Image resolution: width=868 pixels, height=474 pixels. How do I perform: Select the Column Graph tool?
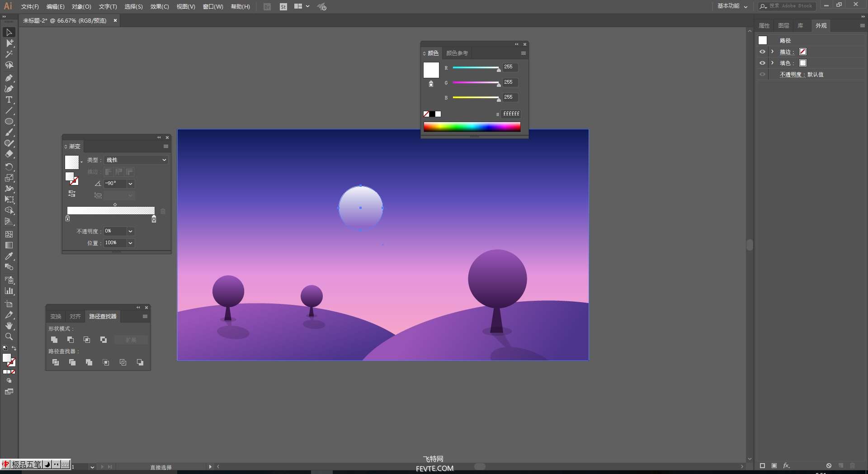tap(9, 291)
